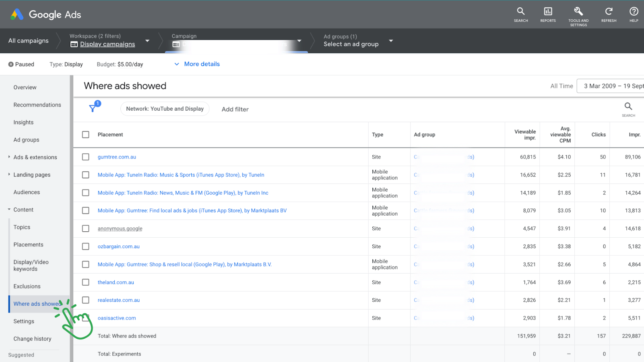This screenshot has height=362, width=644.
Task: Open Insights in sidebar
Action: tap(23, 122)
